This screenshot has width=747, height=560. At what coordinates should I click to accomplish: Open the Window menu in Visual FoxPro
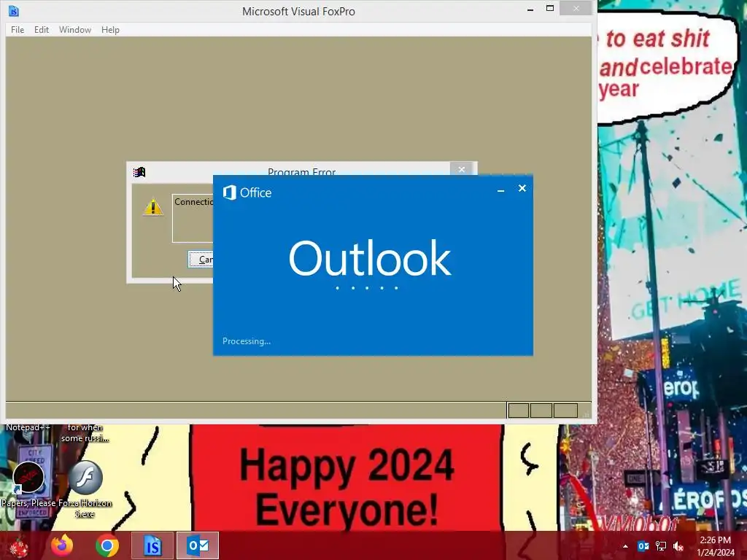75,29
